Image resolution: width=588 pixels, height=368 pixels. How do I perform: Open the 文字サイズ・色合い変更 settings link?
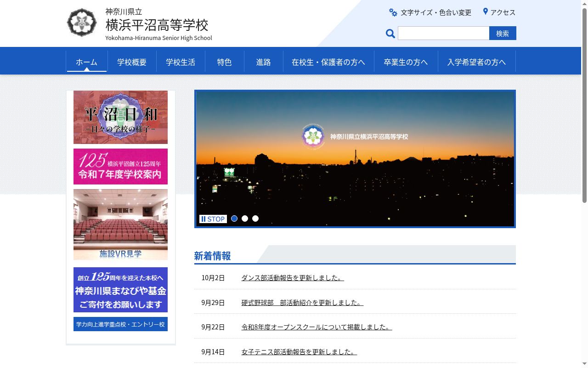point(436,12)
